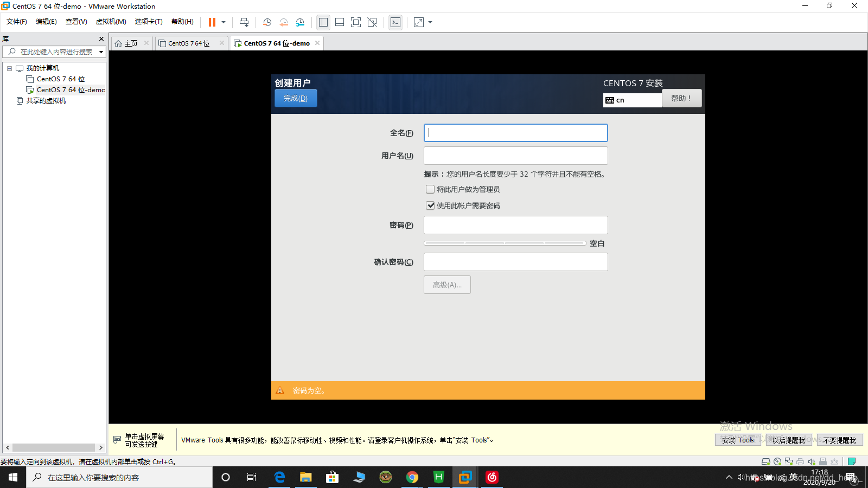
Task: Open File Explorer from the taskbar
Action: (x=306, y=477)
